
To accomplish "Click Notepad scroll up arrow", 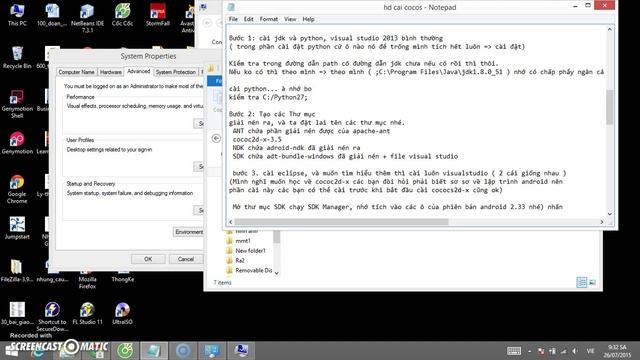I will [610, 29].
